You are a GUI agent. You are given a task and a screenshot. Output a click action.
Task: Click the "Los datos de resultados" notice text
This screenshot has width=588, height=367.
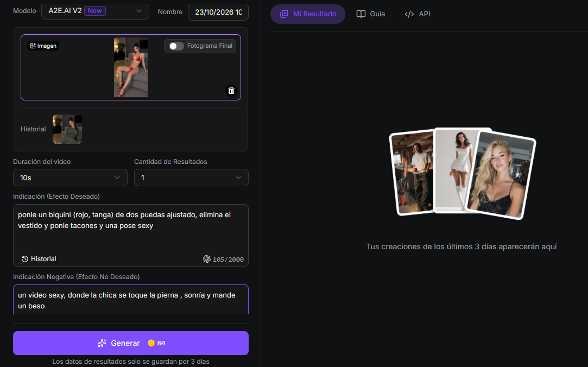(x=131, y=362)
